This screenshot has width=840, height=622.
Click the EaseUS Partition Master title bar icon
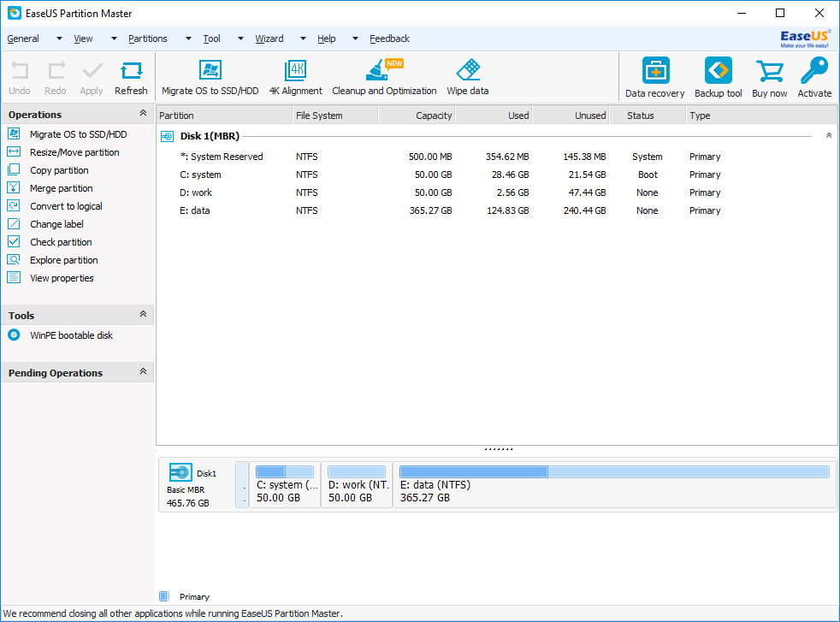(x=15, y=13)
